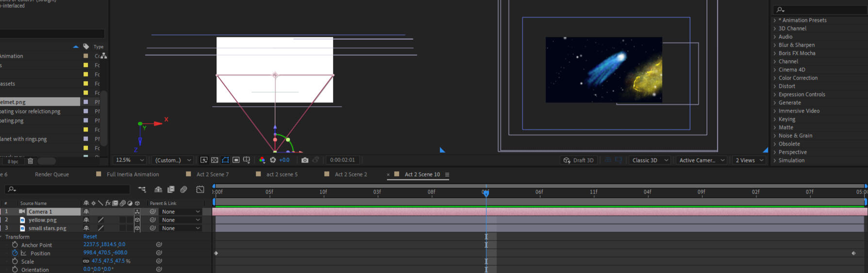Switch to the Act 2 Scene 7 tab
868x273 pixels.
point(212,175)
